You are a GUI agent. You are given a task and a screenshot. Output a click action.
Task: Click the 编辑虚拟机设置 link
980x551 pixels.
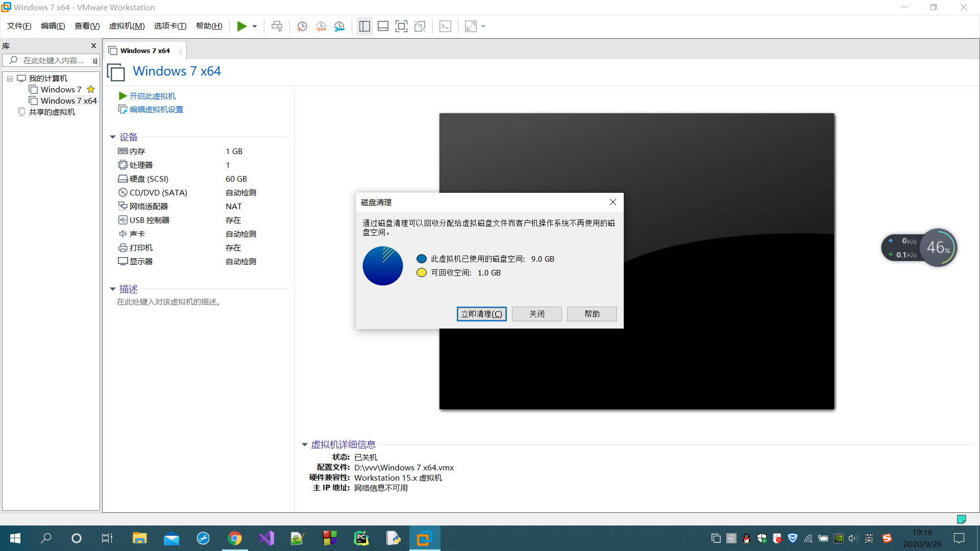click(156, 110)
